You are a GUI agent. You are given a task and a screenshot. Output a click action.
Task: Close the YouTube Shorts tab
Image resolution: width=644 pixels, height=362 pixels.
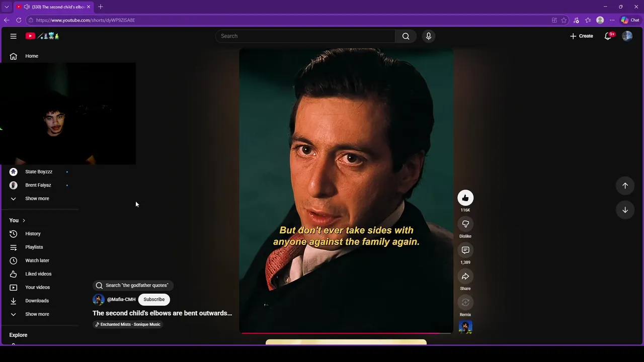coord(89,7)
